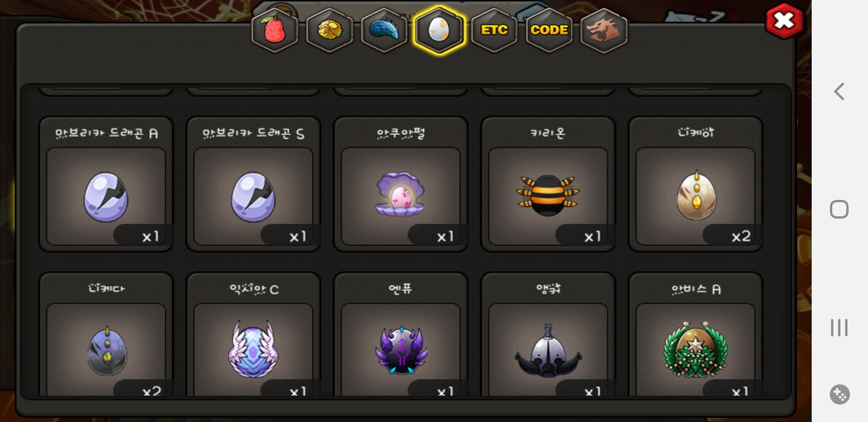Screen dimensions: 868x422
Task: Select the purple egg with black crack, labeled A
Action: tap(106, 184)
